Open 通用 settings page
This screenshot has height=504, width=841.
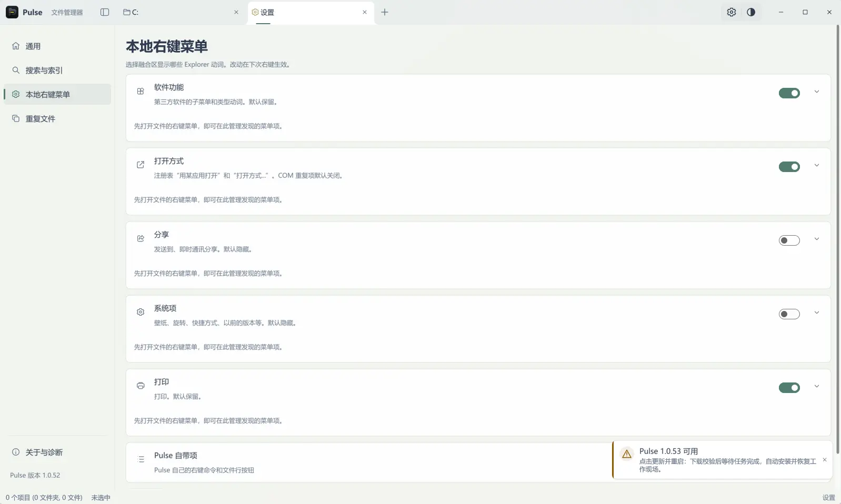(57, 46)
